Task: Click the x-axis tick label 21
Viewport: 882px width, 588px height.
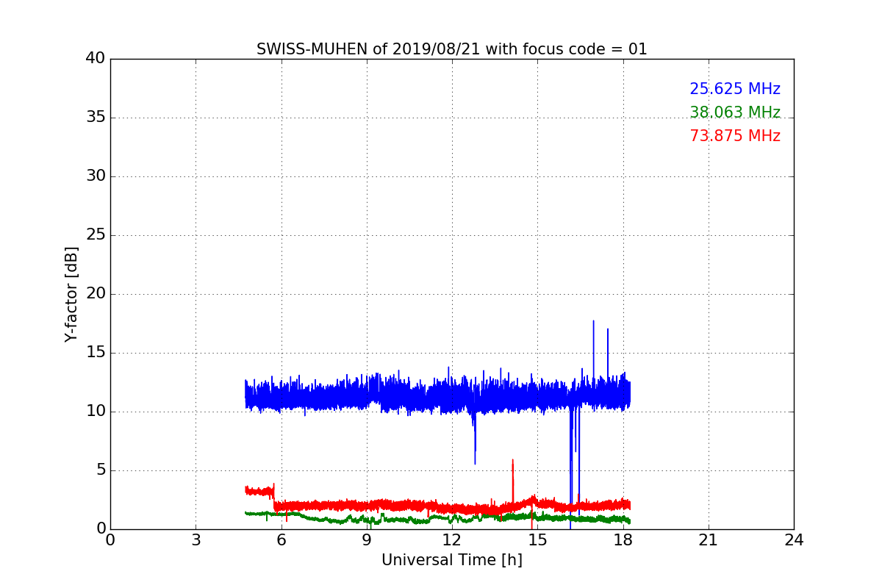Action: 709,540
